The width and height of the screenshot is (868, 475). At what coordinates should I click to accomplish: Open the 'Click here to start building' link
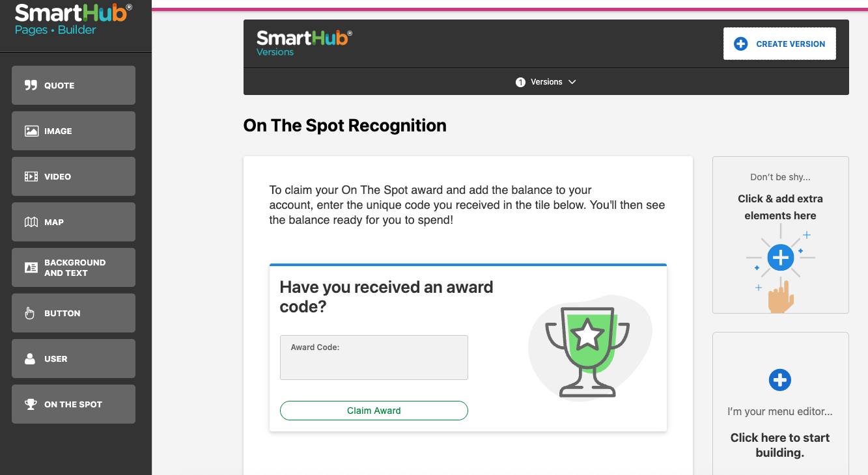pyautogui.click(x=779, y=445)
